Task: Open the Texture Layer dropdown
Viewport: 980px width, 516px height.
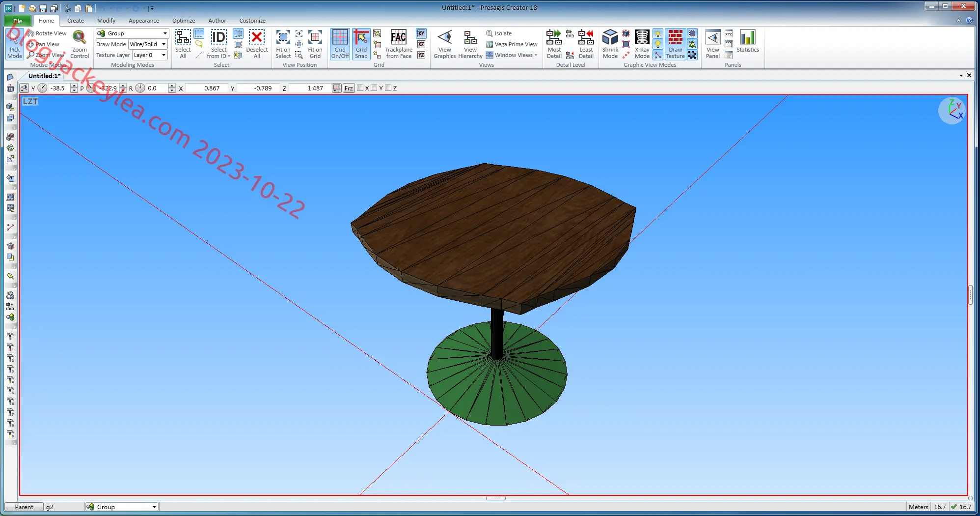Action: tap(150, 55)
